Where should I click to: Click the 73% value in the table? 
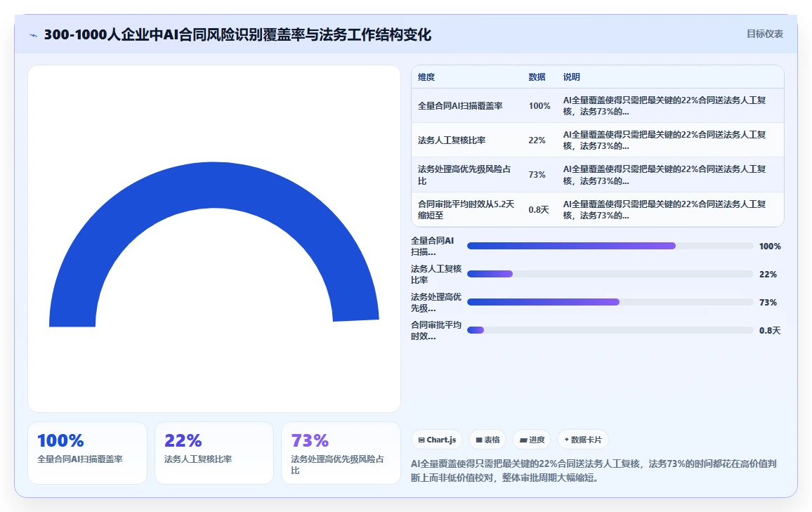tap(537, 175)
